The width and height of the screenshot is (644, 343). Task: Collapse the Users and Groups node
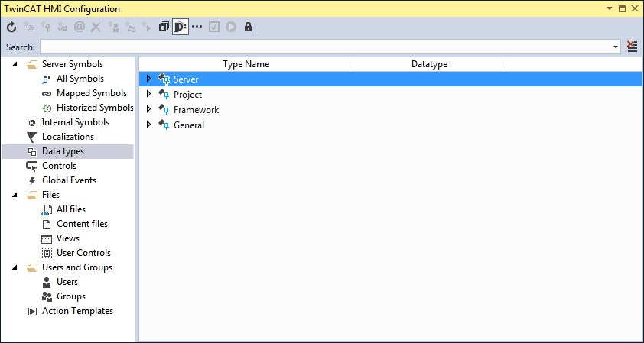point(15,267)
